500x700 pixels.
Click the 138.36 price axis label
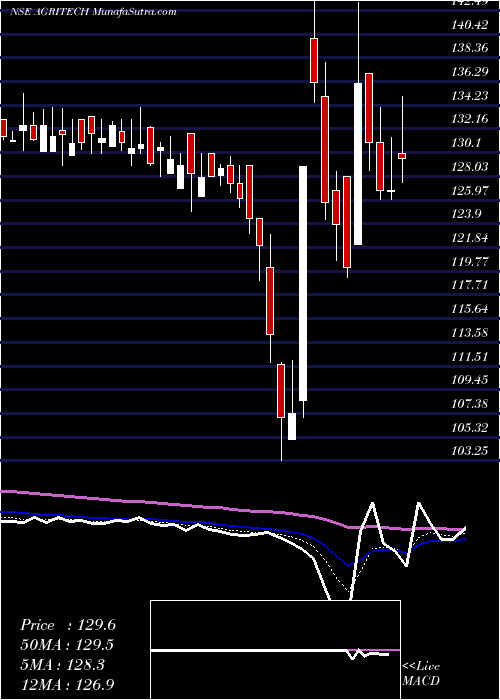coord(470,48)
